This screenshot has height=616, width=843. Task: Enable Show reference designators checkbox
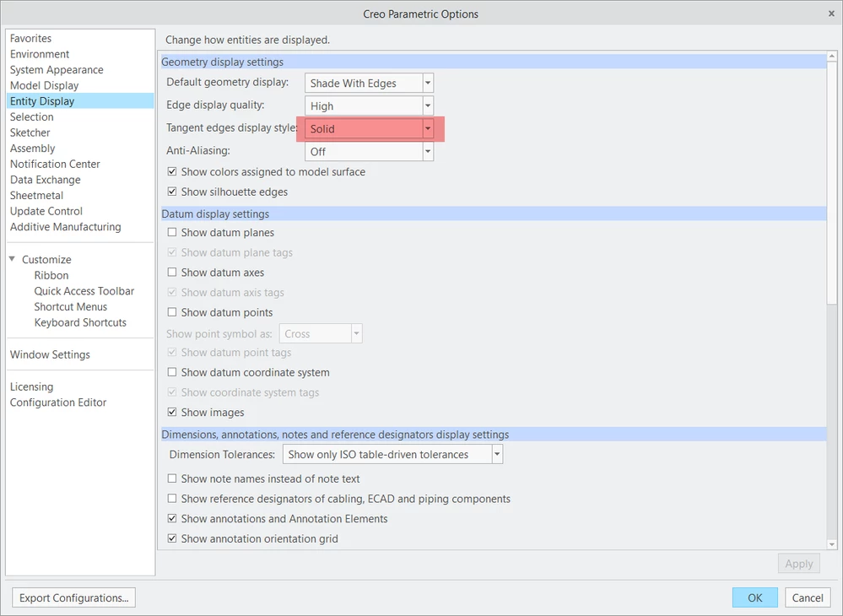click(x=172, y=498)
